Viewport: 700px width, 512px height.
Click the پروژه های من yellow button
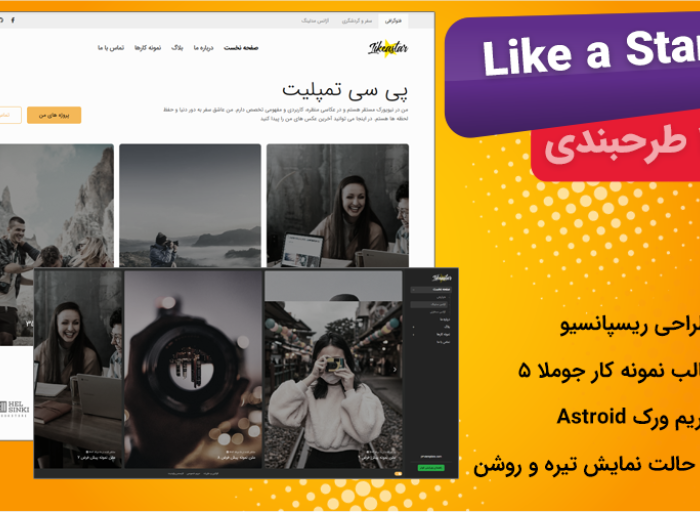54,115
